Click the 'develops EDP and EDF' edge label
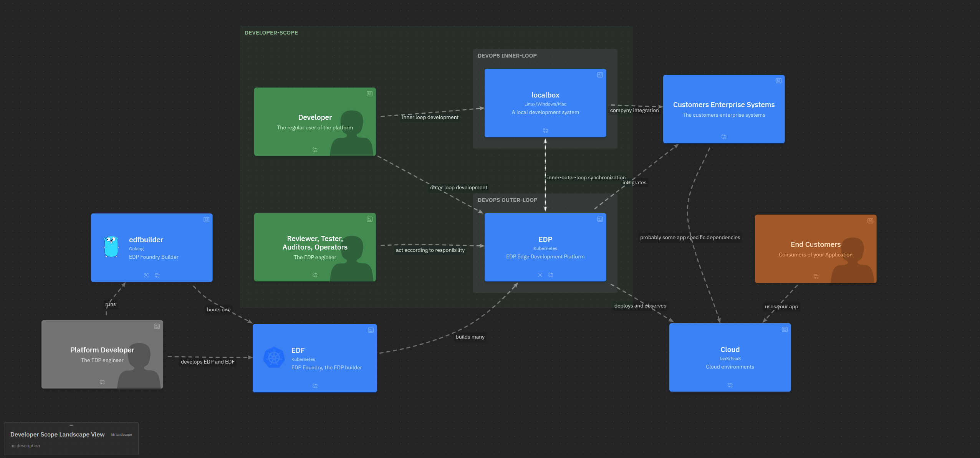 (x=208, y=362)
